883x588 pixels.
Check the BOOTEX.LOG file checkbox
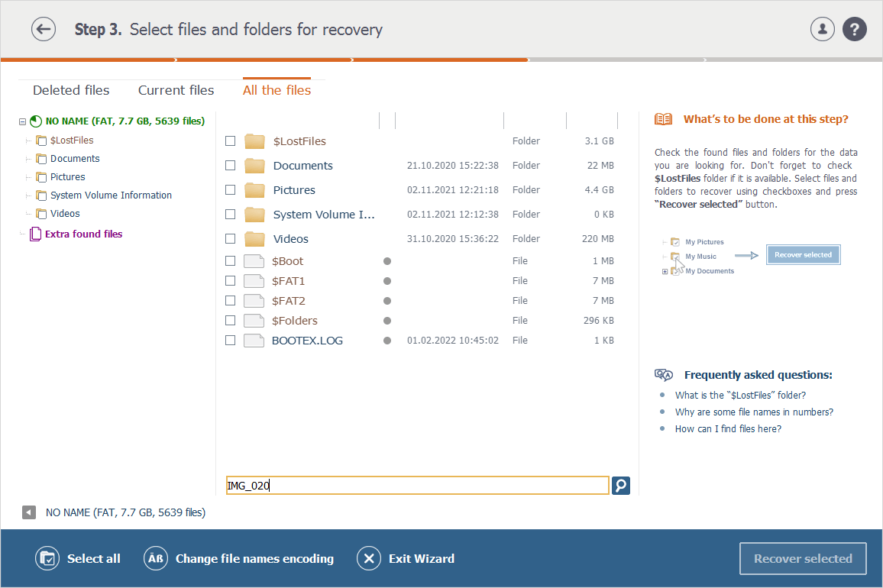(x=231, y=340)
